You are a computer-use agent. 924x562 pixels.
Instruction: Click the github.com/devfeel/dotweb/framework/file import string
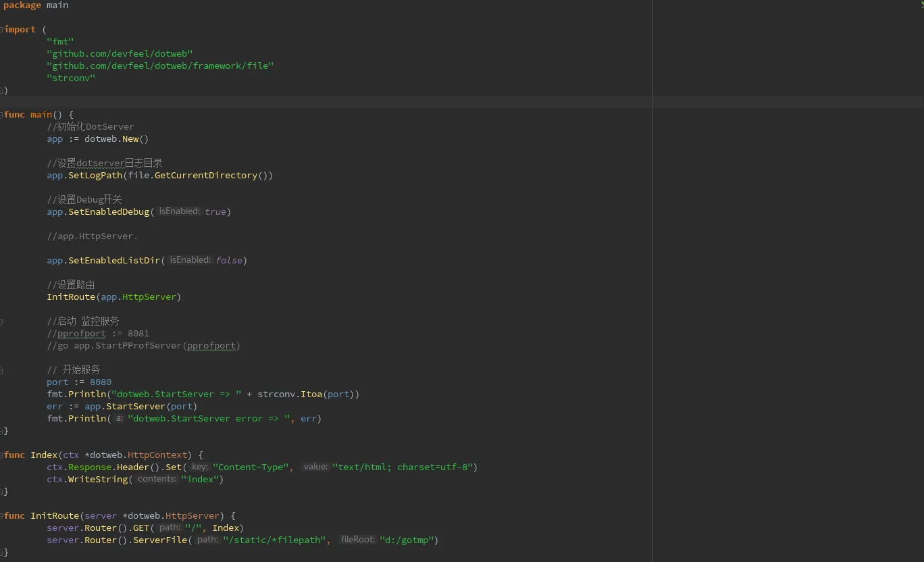click(x=160, y=66)
